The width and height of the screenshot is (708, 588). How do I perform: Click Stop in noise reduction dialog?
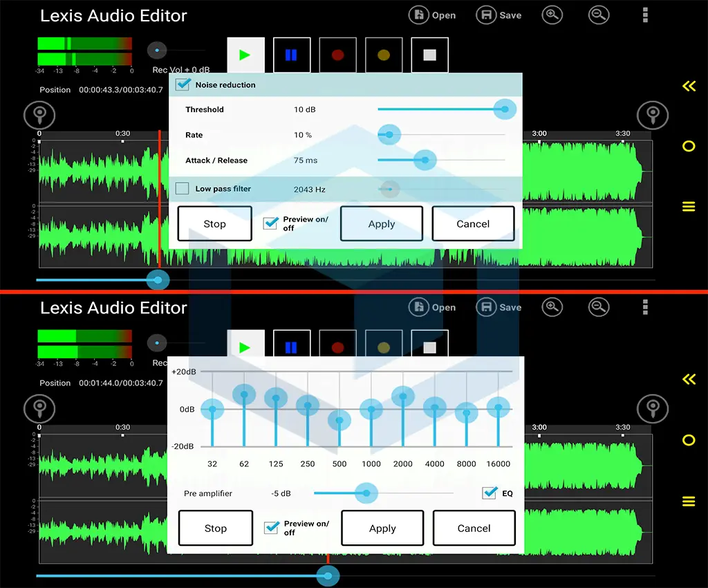tap(214, 223)
